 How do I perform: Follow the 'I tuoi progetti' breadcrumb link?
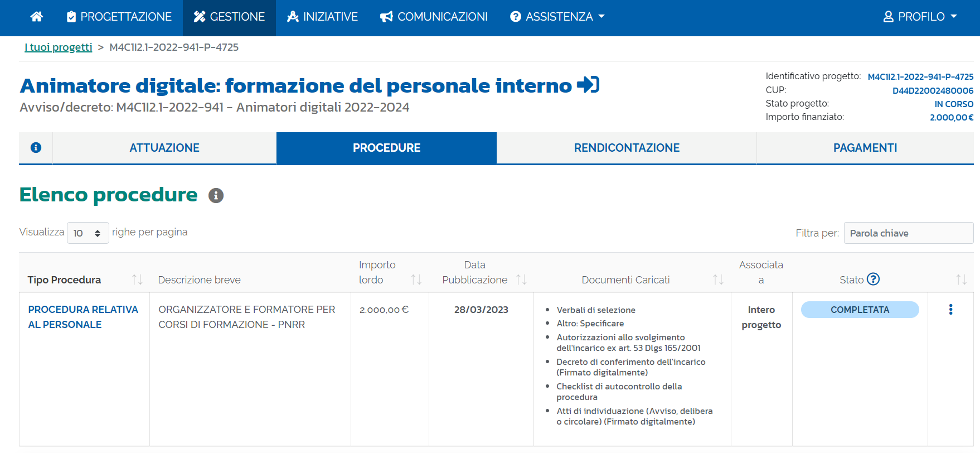click(x=59, y=47)
